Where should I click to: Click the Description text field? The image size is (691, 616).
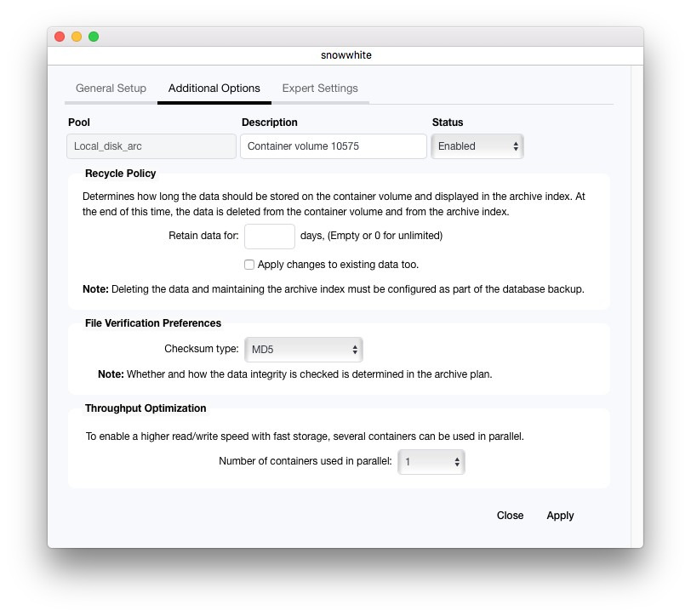pyautogui.click(x=333, y=146)
